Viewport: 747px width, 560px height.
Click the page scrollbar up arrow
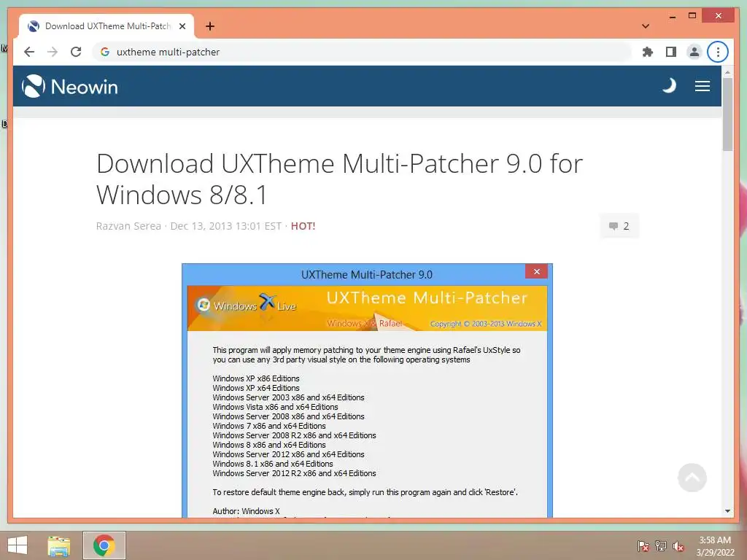tap(727, 72)
